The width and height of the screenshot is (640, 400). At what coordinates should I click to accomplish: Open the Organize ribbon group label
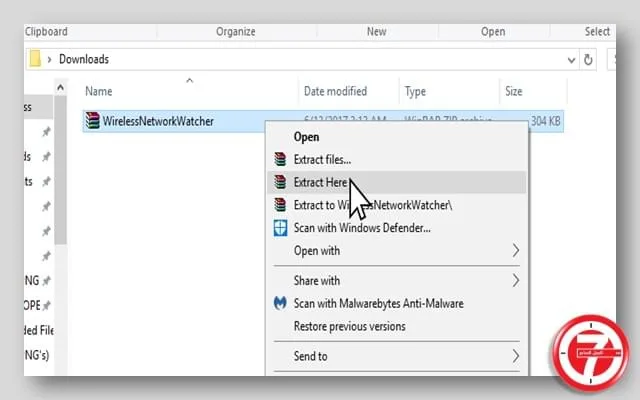[x=236, y=31]
